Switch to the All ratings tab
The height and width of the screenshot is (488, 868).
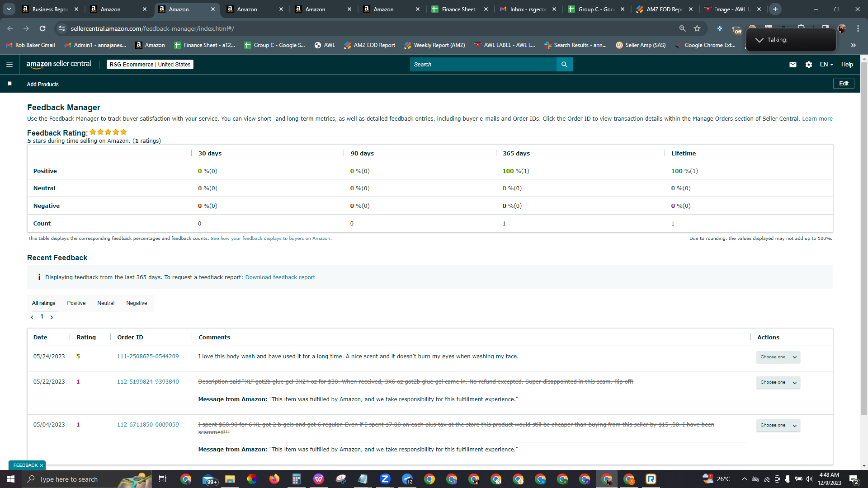44,303
